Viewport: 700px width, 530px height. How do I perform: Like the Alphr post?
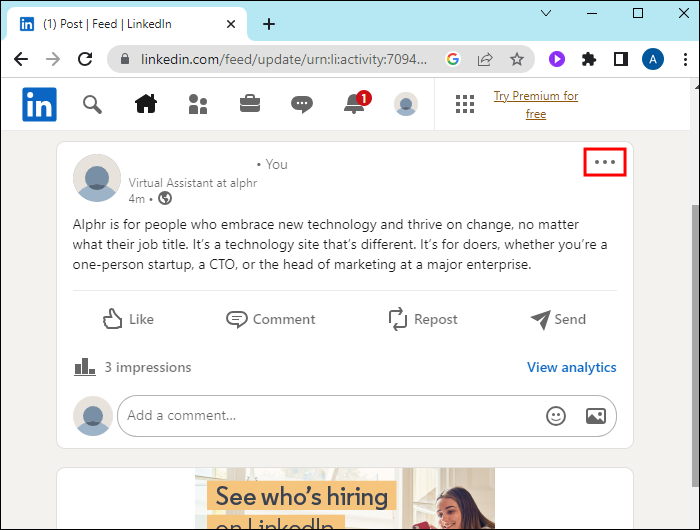[128, 319]
